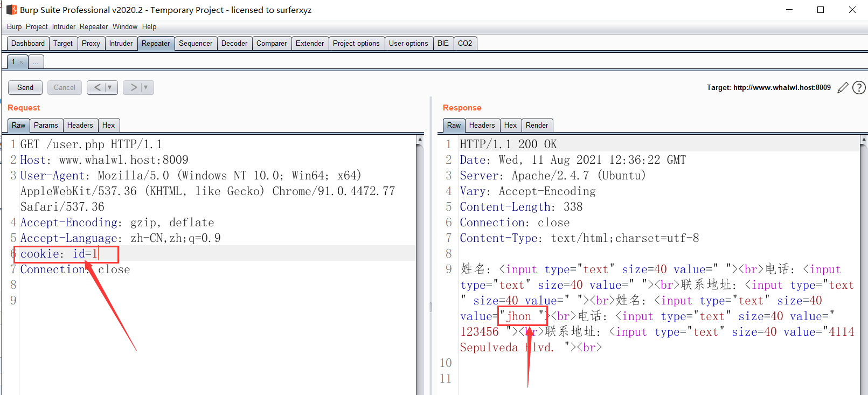Image resolution: width=868 pixels, height=395 pixels.
Task: Click the 'Vary: Accept-Encoding' response line
Action: (527, 191)
